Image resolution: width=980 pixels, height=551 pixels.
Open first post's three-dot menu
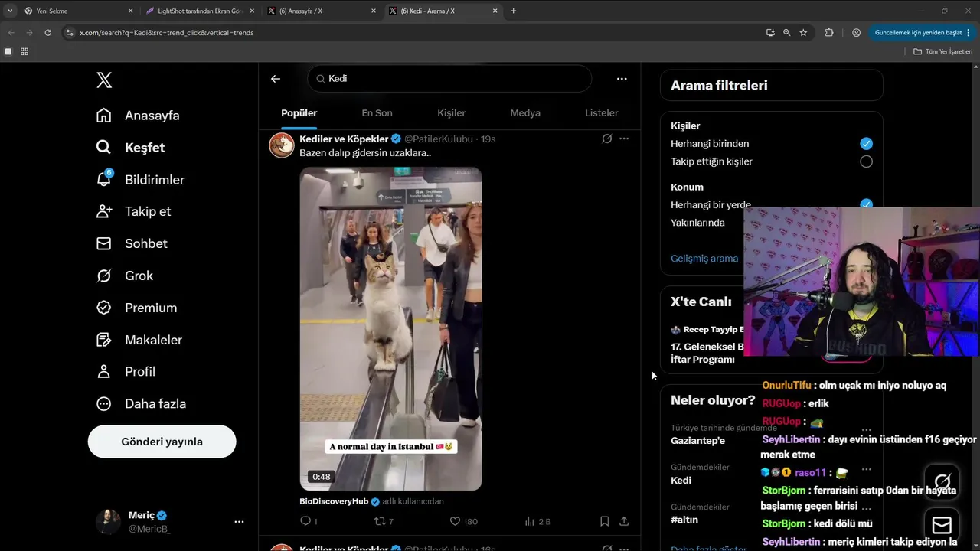click(624, 139)
